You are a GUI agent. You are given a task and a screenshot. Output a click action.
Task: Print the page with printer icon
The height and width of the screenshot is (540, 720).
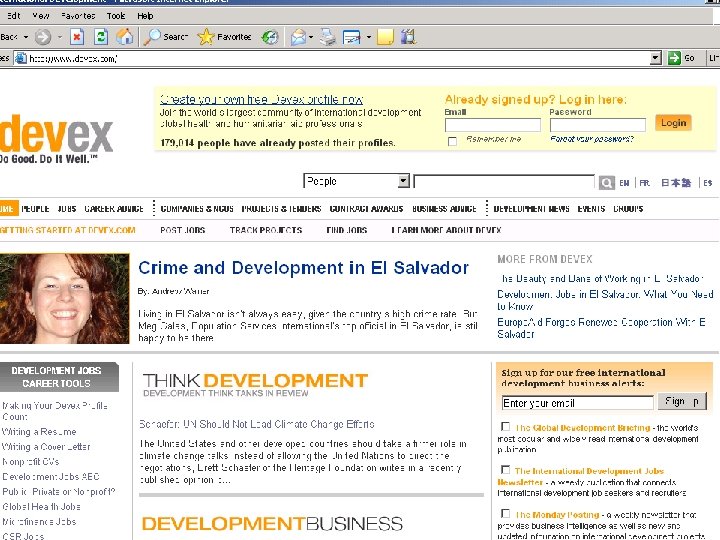click(327, 37)
